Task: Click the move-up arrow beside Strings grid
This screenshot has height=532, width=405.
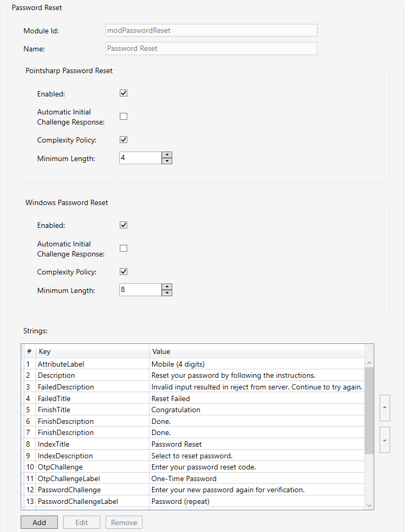Action: coord(384,408)
